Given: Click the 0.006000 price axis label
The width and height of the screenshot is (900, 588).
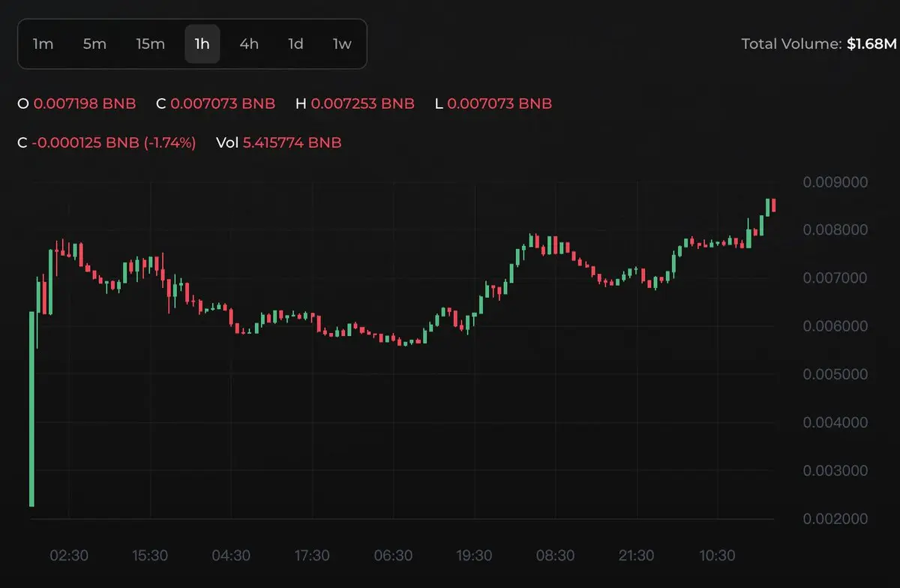Looking at the screenshot, I should (835, 325).
